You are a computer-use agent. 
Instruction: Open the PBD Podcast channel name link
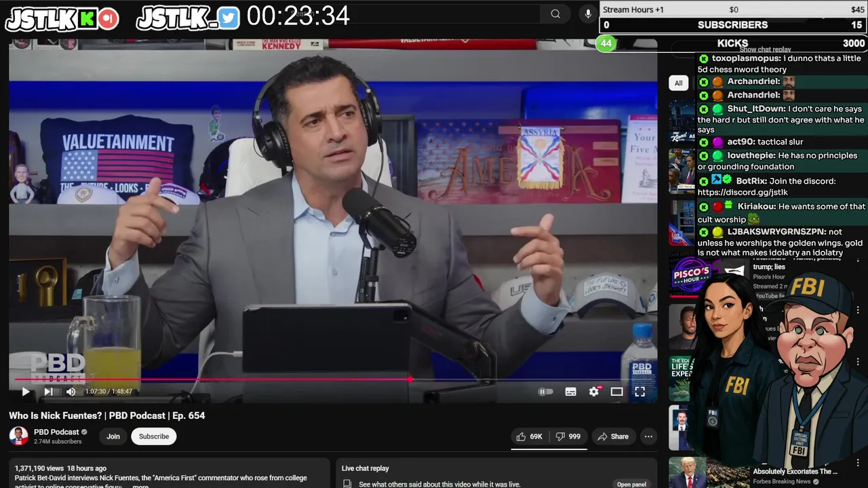click(x=56, y=432)
